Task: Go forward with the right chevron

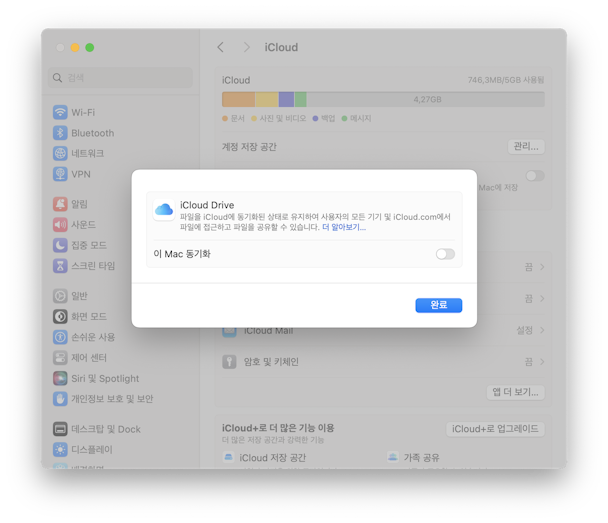Action: [247, 47]
